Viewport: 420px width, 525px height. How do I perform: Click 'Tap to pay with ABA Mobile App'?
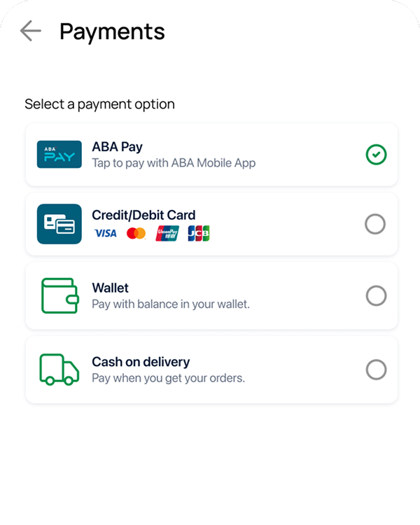(x=174, y=163)
